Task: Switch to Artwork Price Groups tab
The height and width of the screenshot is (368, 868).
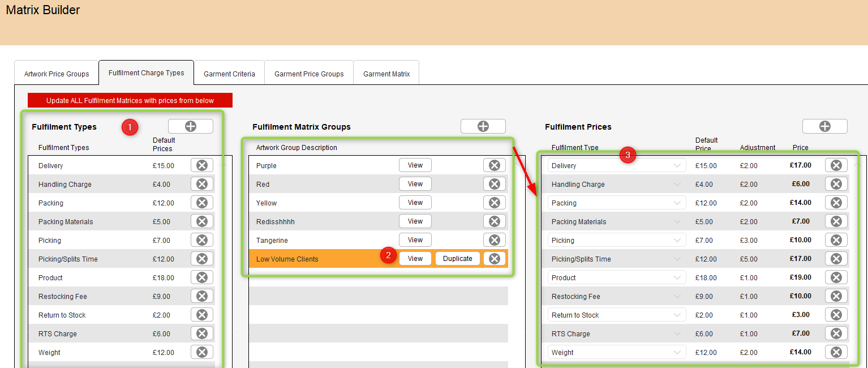Action: tap(57, 74)
